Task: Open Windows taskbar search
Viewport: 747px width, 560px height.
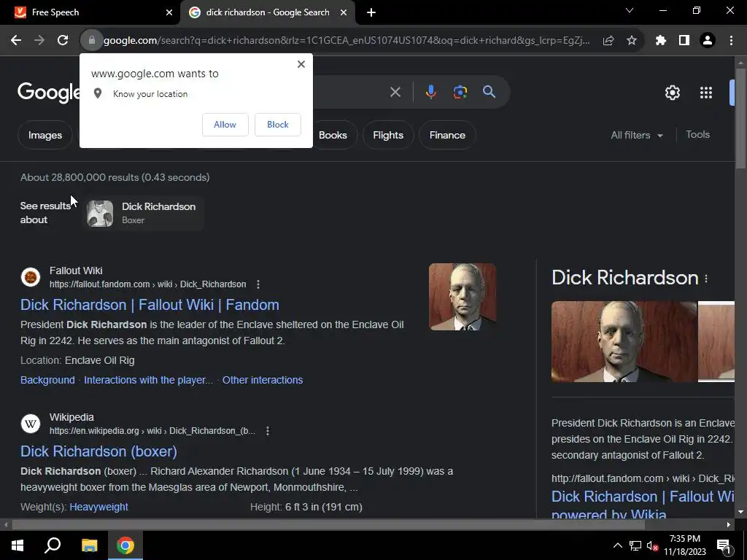Action: coord(53,545)
